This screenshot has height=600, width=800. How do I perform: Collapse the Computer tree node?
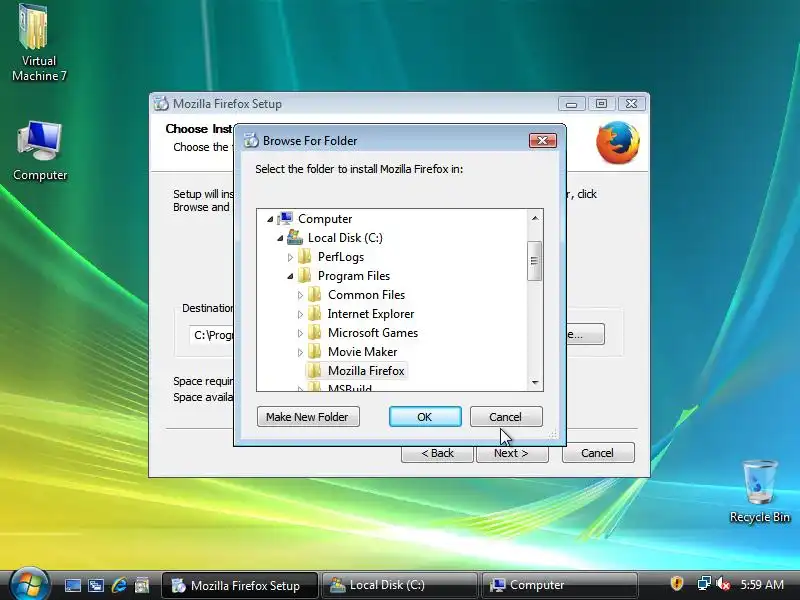270,219
